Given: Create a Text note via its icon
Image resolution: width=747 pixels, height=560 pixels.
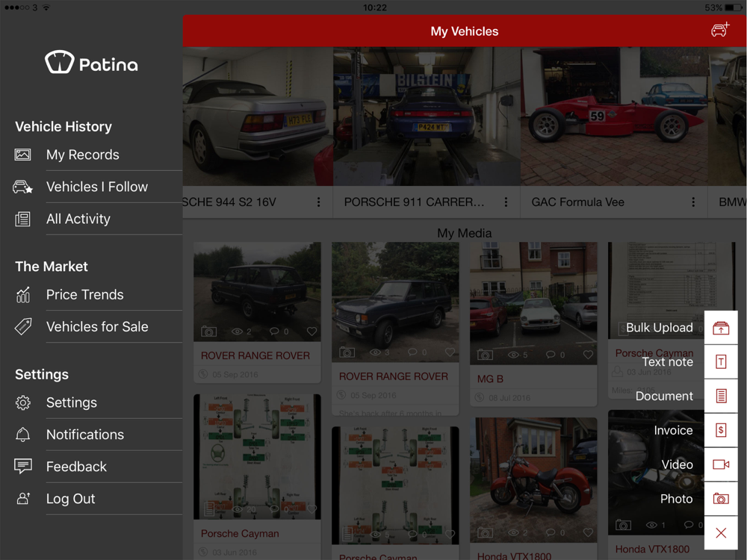Looking at the screenshot, I should click(721, 362).
